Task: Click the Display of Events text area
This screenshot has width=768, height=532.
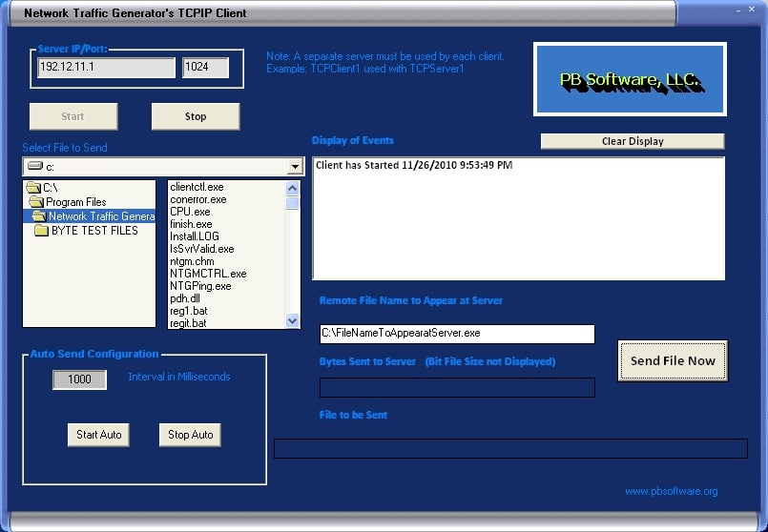Action: 519,218
